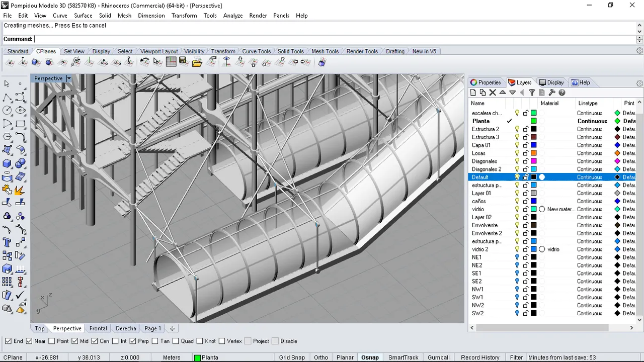644x362 pixels.
Task: Toggle the Mid osnap checkbox
Action: 74,341
